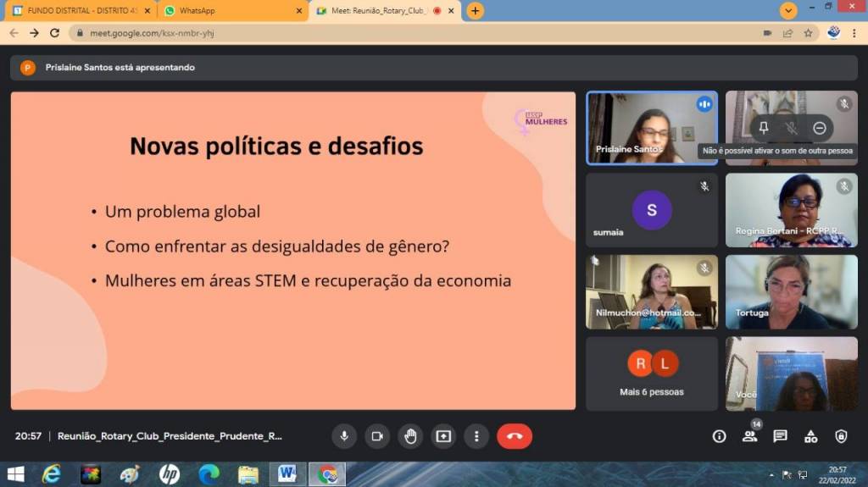Viewport: 868px width, 487px height.
Task: Open a new Chrome tab
Action: click(x=476, y=11)
